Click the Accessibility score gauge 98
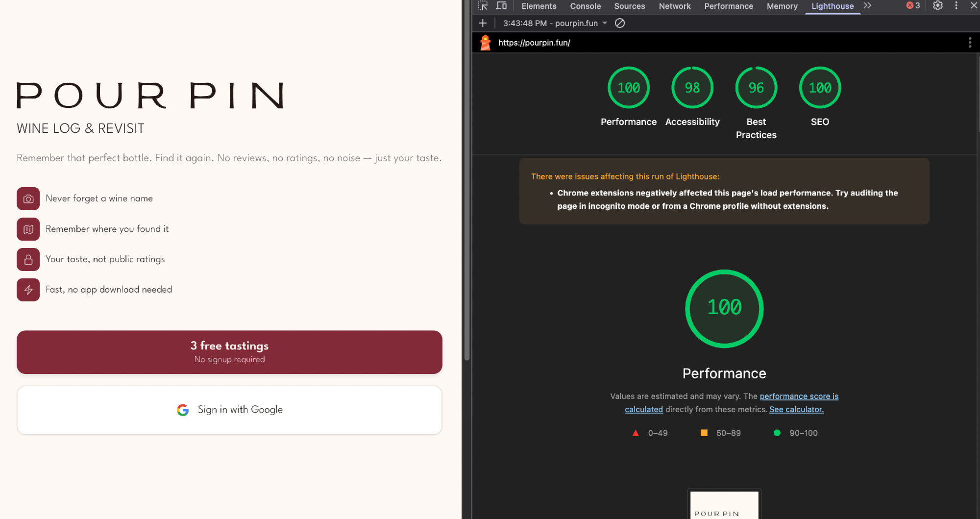 (692, 88)
